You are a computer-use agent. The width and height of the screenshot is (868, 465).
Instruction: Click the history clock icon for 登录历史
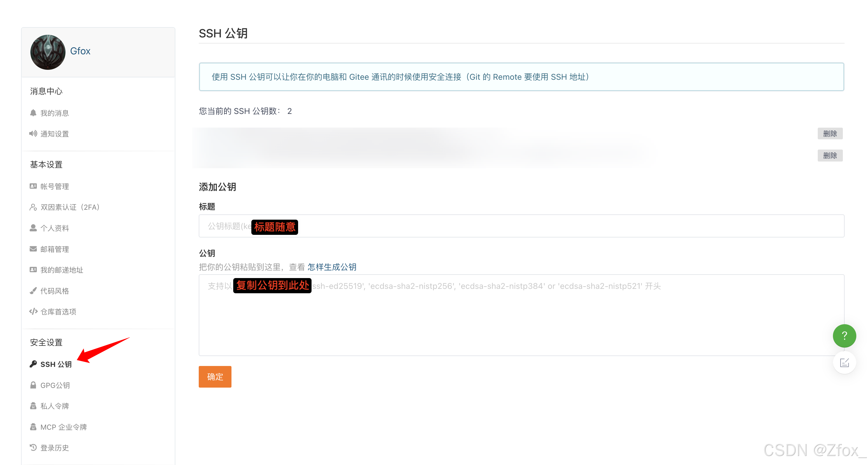click(33, 447)
